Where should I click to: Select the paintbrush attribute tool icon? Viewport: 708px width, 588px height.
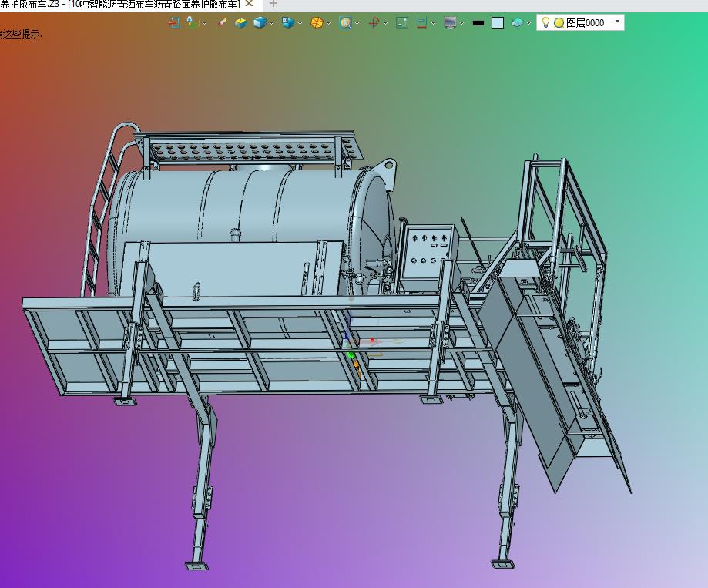pyautogui.click(x=222, y=23)
